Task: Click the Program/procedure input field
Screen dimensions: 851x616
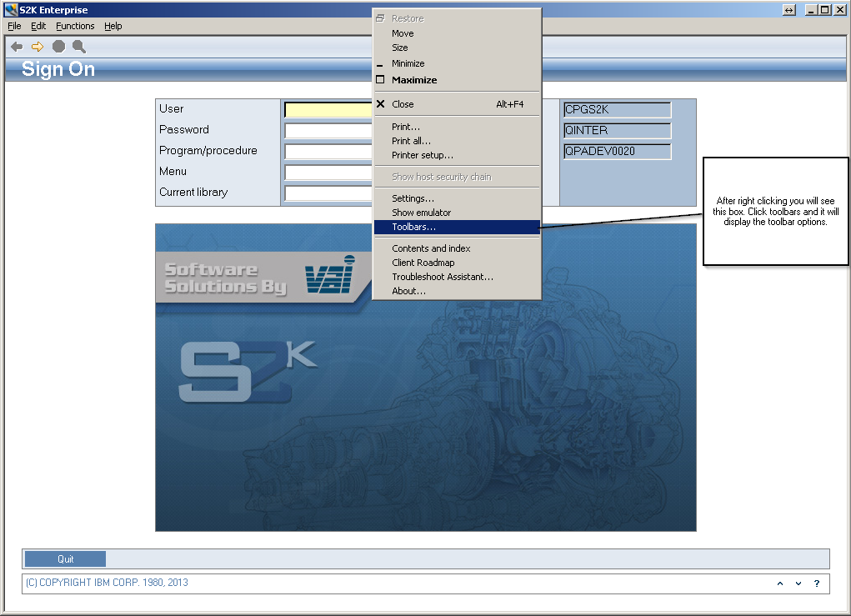Action: (328, 151)
